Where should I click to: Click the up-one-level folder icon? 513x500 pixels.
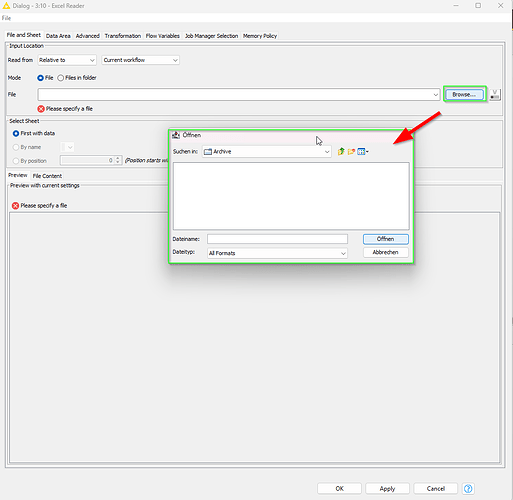click(x=341, y=152)
